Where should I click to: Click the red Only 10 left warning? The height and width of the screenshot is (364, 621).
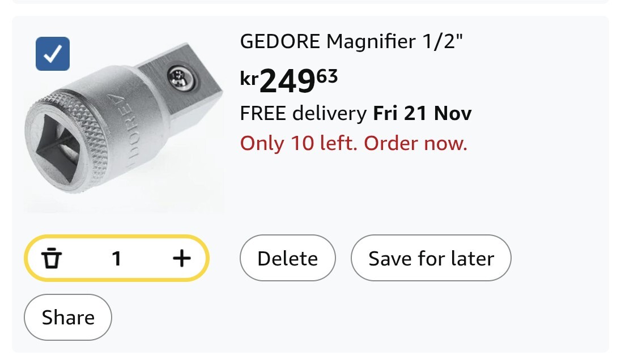tap(354, 143)
